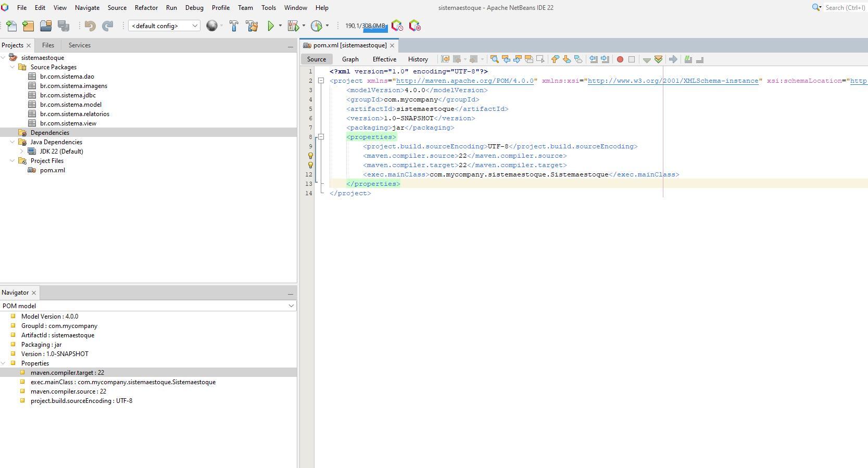
Task: Click the memory usage garbage collection bar
Action: click(x=366, y=26)
